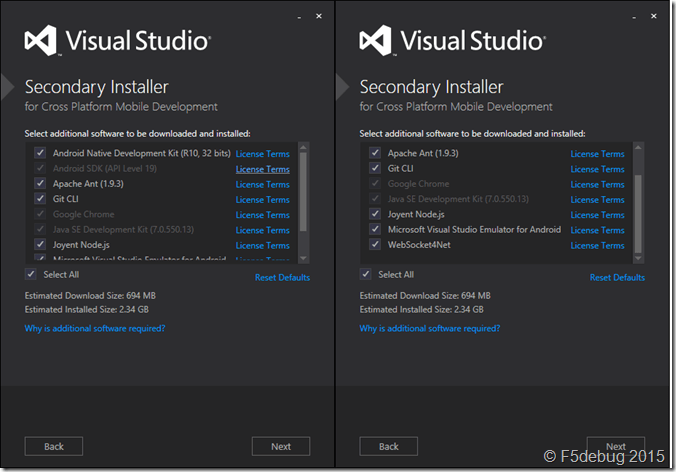Open Git CLI License Terms in right installer
676x472 pixels.
point(598,169)
